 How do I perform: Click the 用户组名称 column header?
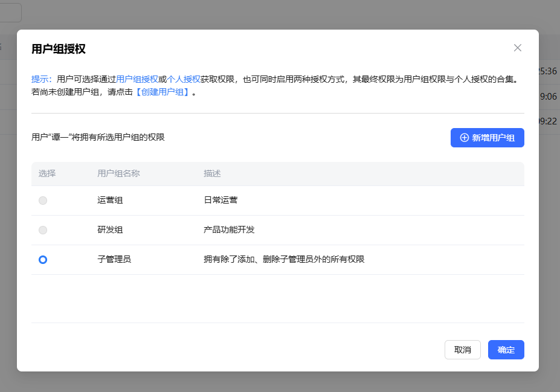[x=118, y=174]
